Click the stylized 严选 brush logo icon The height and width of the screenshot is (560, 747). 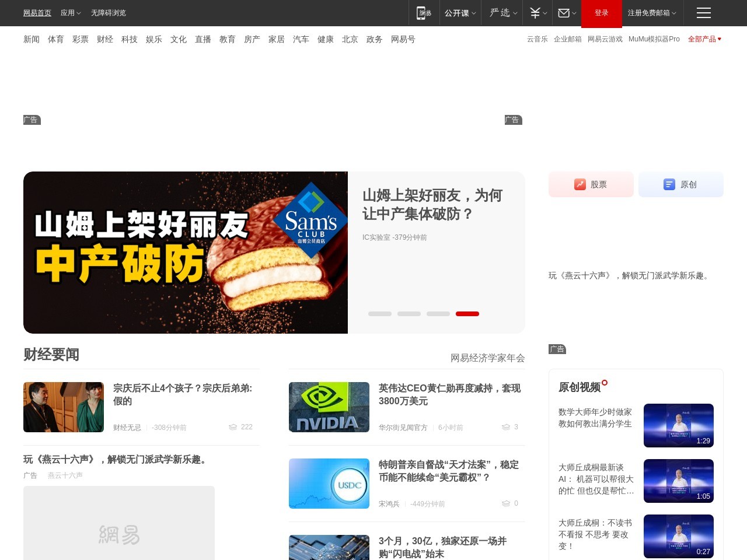coord(499,13)
